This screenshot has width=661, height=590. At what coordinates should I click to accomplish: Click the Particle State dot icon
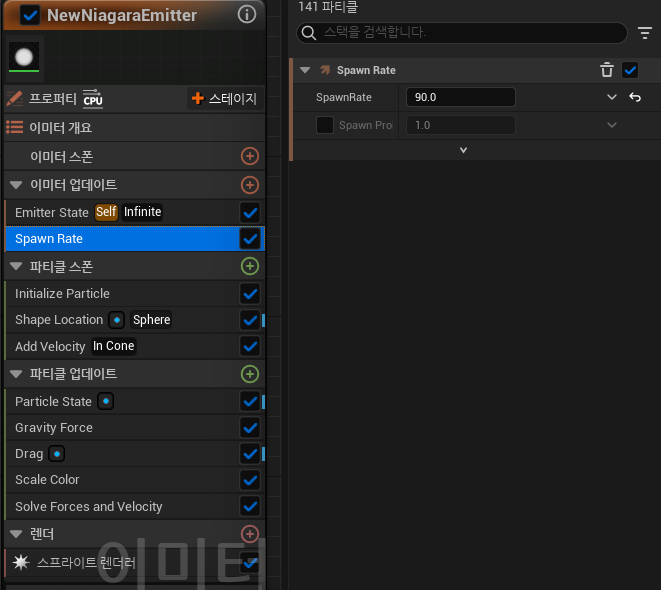point(106,401)
